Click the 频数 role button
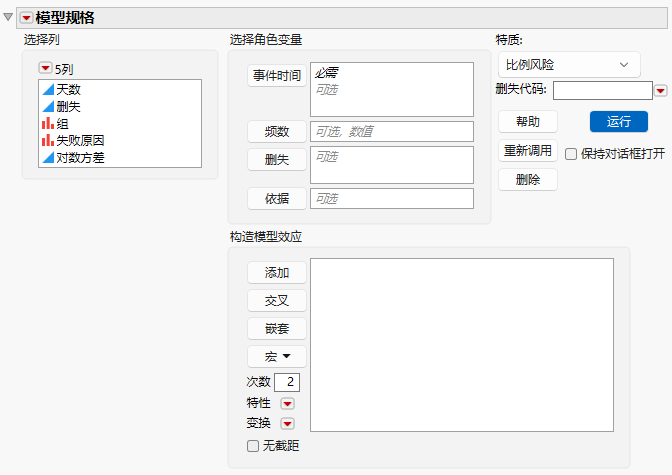 click(x=277, y=132)
